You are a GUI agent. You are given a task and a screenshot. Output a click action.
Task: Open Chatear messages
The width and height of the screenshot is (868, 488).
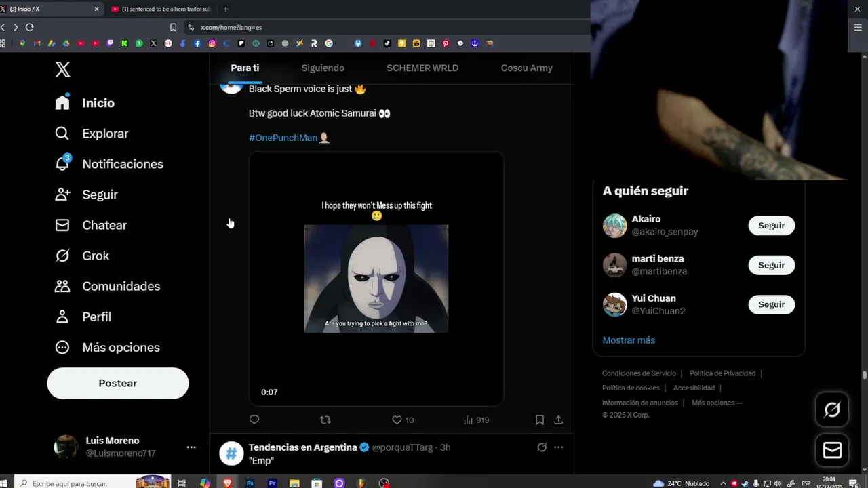point(91,225)
